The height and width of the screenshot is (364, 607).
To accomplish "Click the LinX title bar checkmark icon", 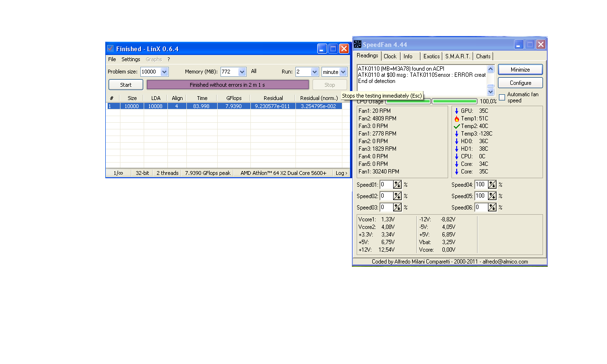I will point(110,48).
